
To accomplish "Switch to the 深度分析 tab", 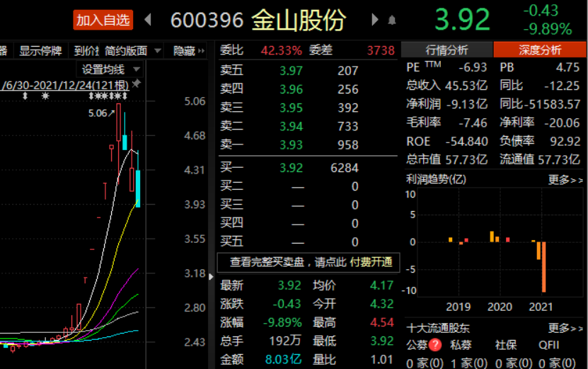I will pos(540,50).
